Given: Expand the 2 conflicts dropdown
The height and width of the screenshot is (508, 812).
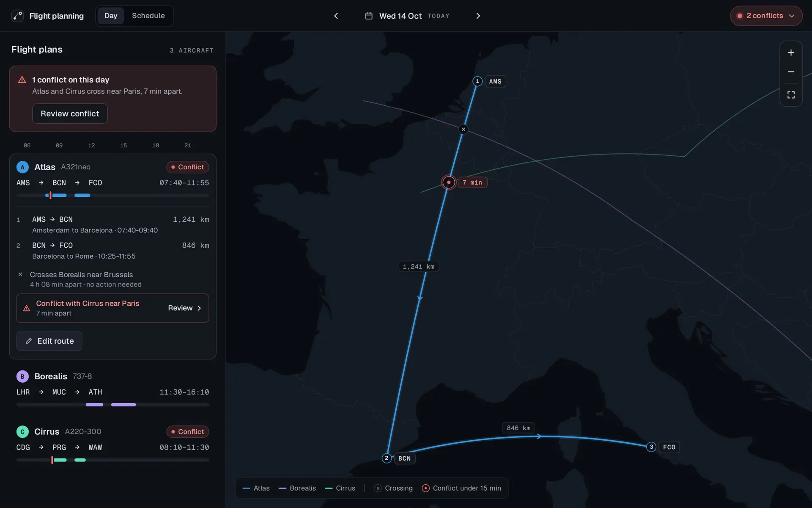Looking at the screenshot, I should point(766,16).
